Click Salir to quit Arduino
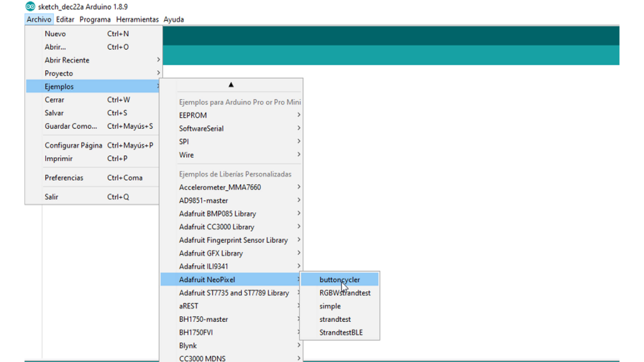 coord(52,197)
